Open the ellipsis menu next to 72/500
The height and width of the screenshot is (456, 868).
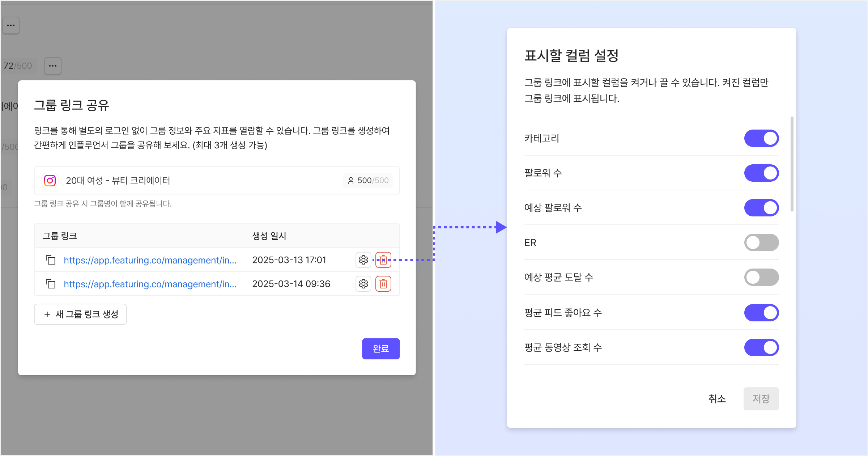(x=53, y=66)
